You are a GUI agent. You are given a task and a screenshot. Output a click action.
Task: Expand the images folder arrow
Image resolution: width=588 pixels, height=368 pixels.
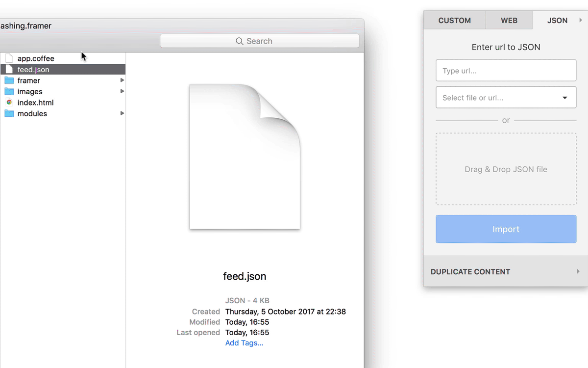click(122, 91)
